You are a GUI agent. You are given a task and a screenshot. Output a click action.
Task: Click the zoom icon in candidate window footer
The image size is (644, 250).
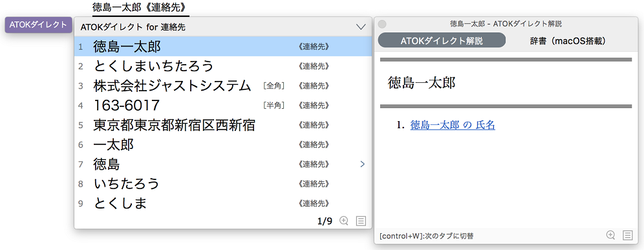click(344, 221)
